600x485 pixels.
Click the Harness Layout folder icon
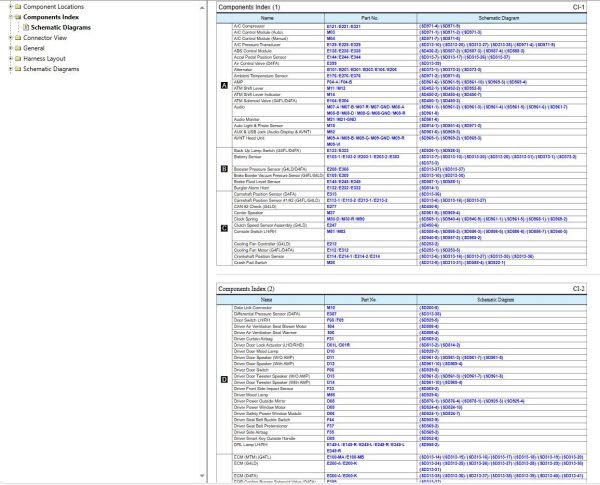pos(18,58)
